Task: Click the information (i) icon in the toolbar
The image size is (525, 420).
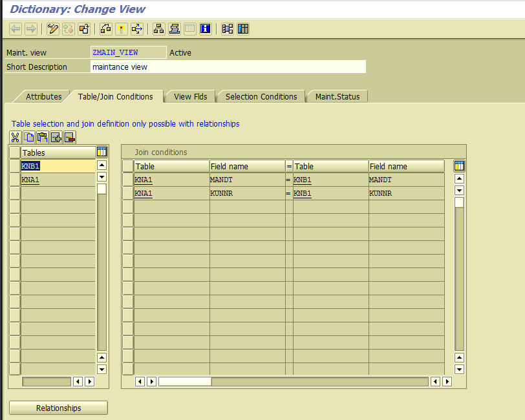Action: [204, 28]
